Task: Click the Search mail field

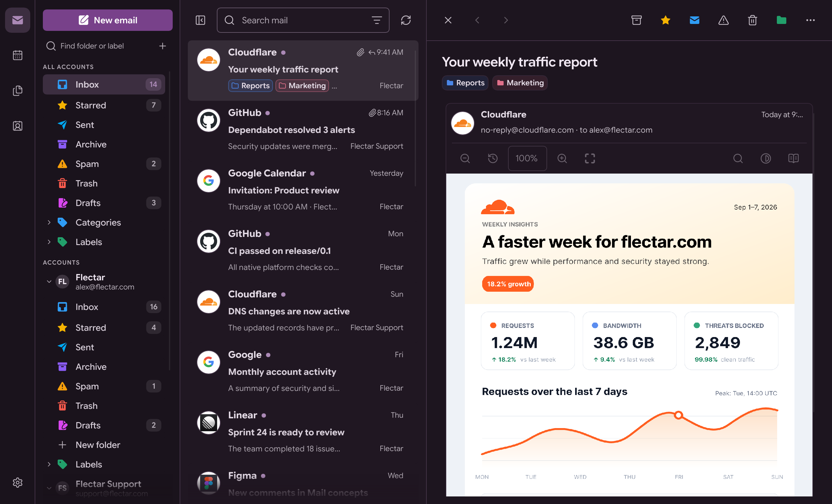Action: pos(303,20)
